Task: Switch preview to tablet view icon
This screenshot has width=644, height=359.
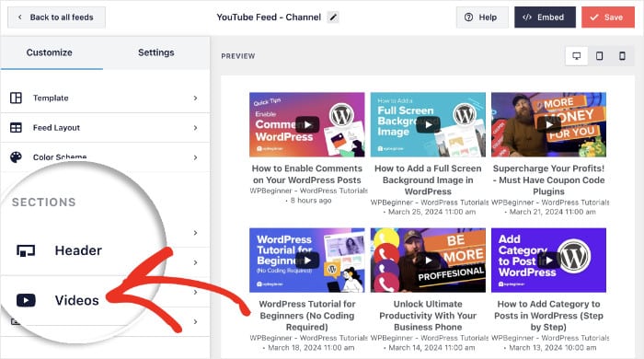Action: tap(600, 56)
